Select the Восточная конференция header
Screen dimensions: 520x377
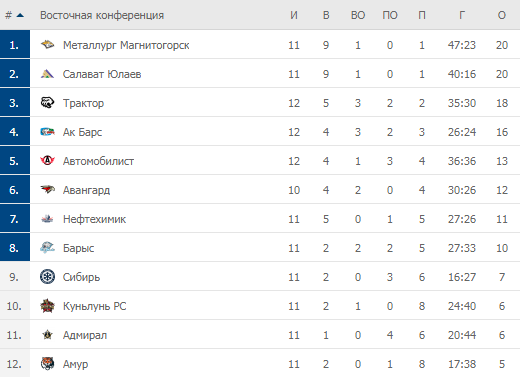102,15
